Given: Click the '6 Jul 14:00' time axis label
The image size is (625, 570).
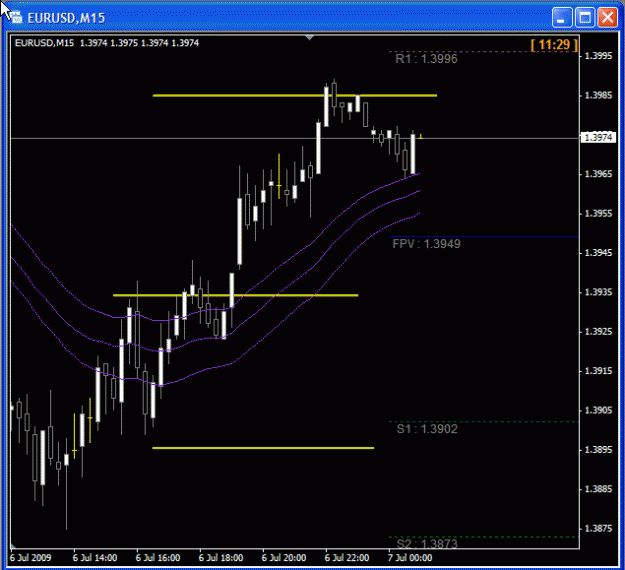Looking at the screenshot, I should tap(95, 558).
